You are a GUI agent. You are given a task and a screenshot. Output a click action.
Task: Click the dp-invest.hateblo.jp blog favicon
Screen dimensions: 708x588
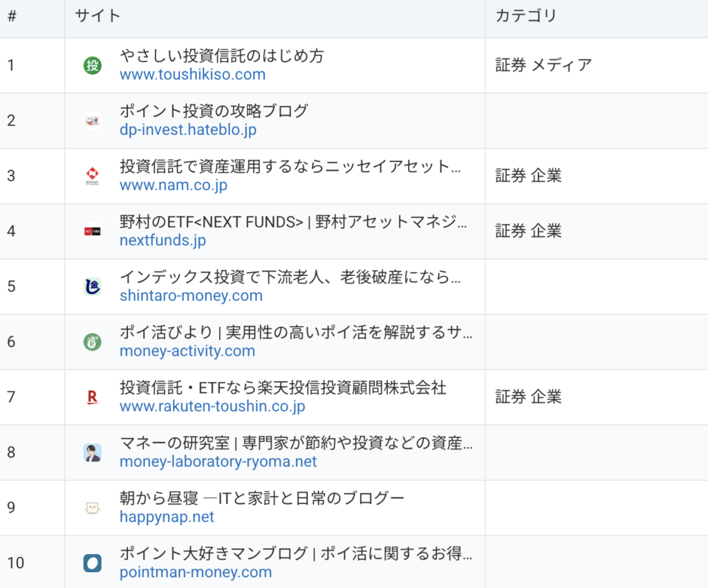(x=92, y=121)
